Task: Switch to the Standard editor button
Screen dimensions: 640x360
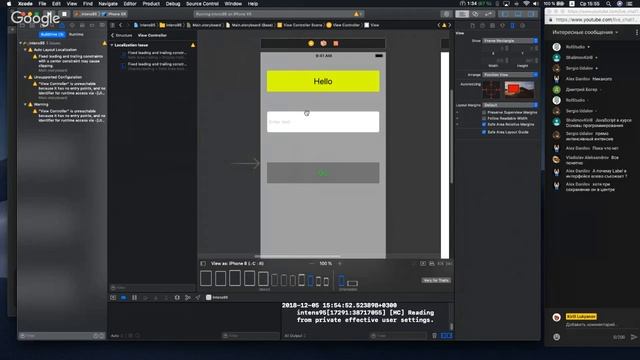Action: 462,14
